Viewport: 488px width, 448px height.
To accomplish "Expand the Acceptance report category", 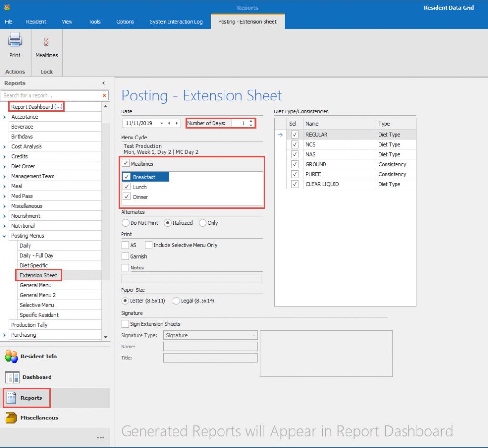I will click(5, 117).
